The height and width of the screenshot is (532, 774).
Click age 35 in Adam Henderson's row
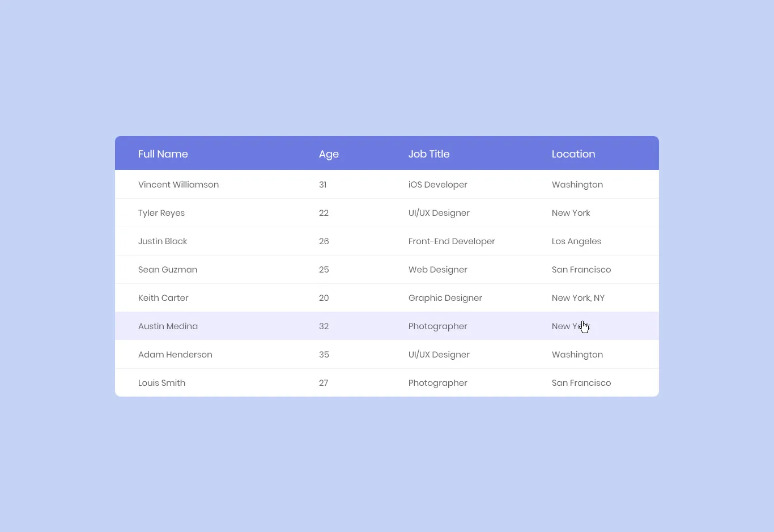(324, 355)
